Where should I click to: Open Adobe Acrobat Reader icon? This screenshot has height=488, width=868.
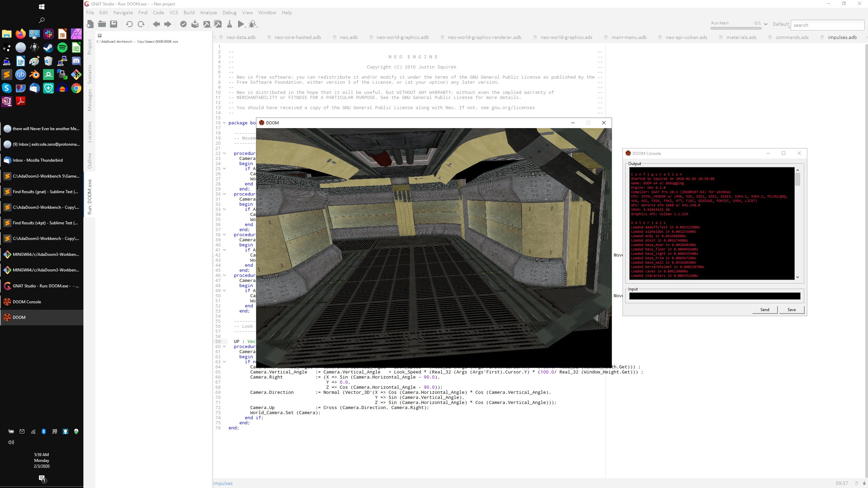point(21,101)
